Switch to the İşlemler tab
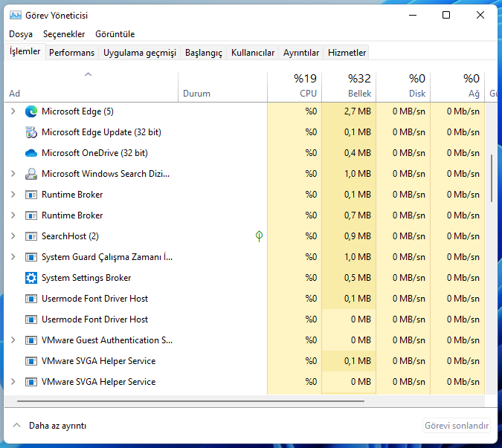The width and height of the screenshot is (502, 448). click(25, 51)
